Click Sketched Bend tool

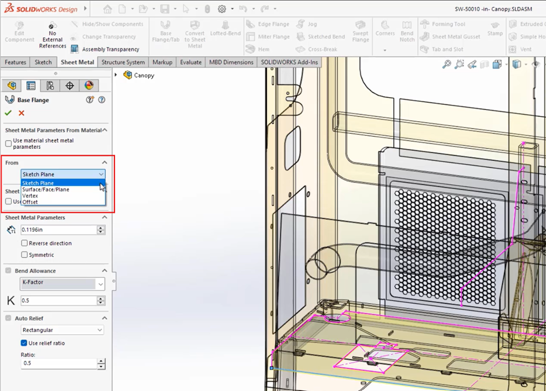click(x=321, y=37)
